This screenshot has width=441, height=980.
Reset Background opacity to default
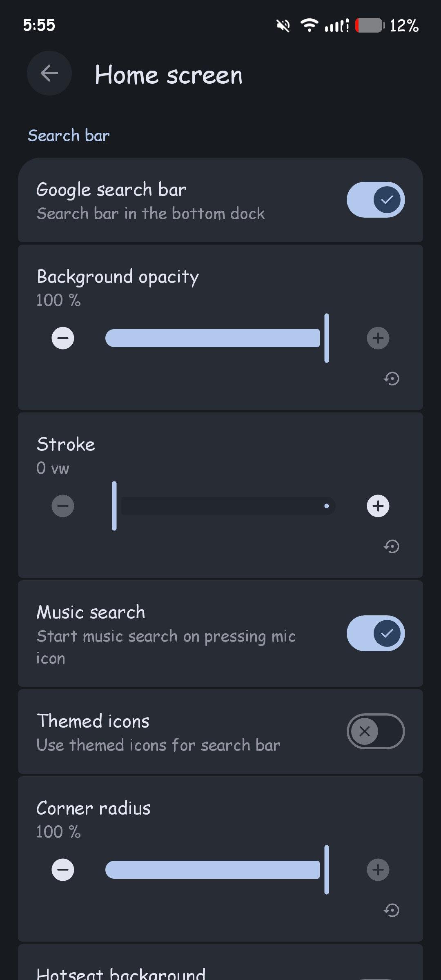(x=392, y=379)
